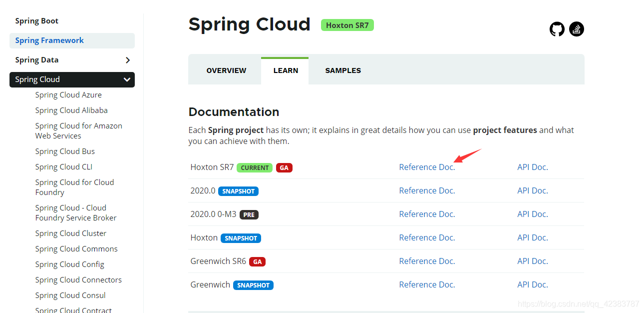Image resolution: width=644 pixels, height=313 pixels.
Task: Open Spring Cloud Connectors
Action: [x=78, y=280]
